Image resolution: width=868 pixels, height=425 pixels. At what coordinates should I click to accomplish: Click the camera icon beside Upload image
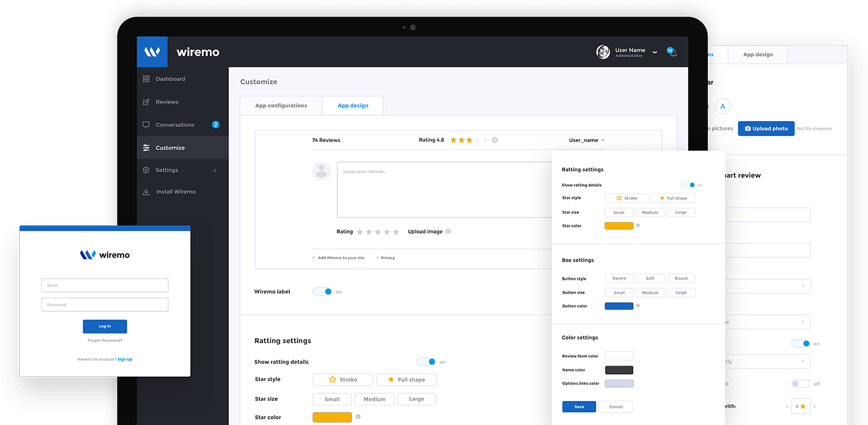click(448, 231)
